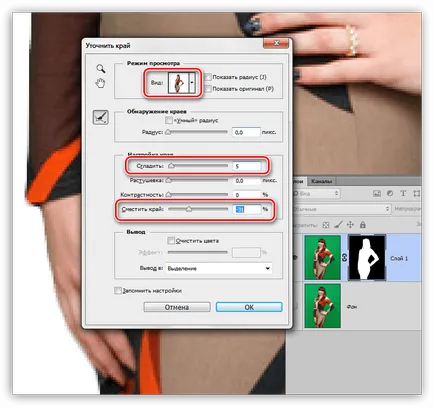The height and width of the screenshot is (407, 434).
Task: Enable the Показать радиус (J) checkbox
Action: (208, 77)
